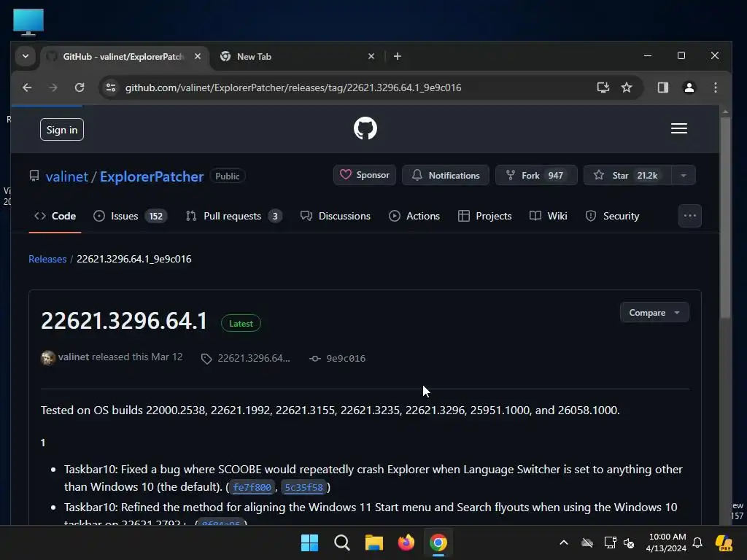The image size is (747, 560).
Task: Open Chrome three-dot menu
Action: pyautogui.click(x=715, y=87)
